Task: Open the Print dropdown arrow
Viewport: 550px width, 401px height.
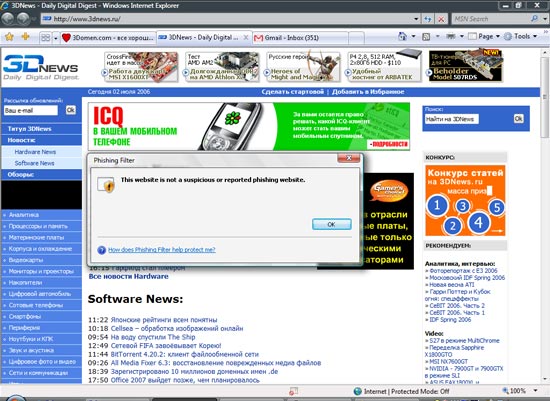Action: click(462, 36)
